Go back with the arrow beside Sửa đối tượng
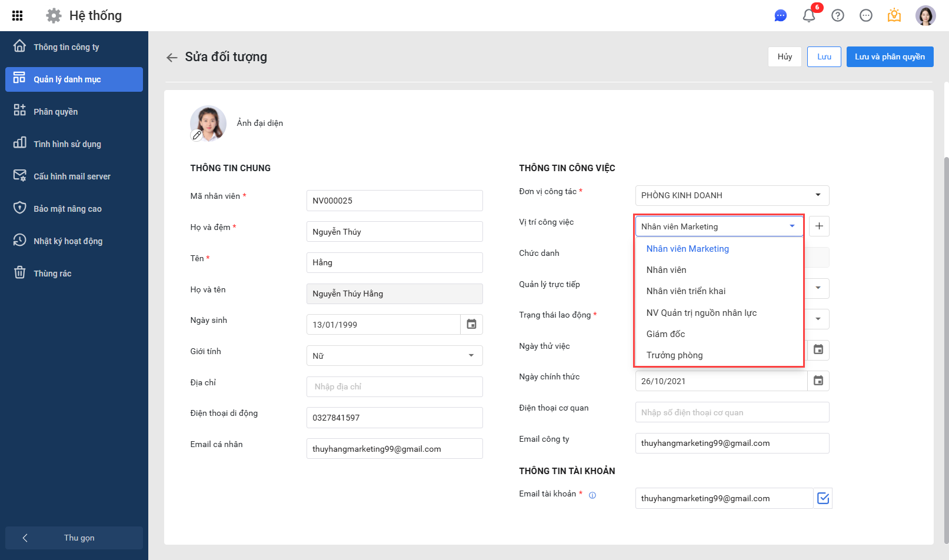The height and width of the screenshot is (560, 949). tap(172, 57)
